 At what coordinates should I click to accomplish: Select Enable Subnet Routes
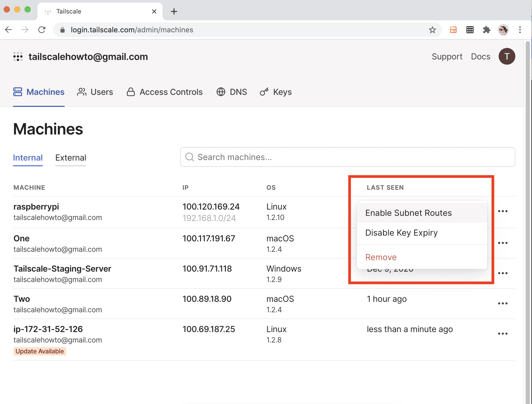click(x=422, y=213)
